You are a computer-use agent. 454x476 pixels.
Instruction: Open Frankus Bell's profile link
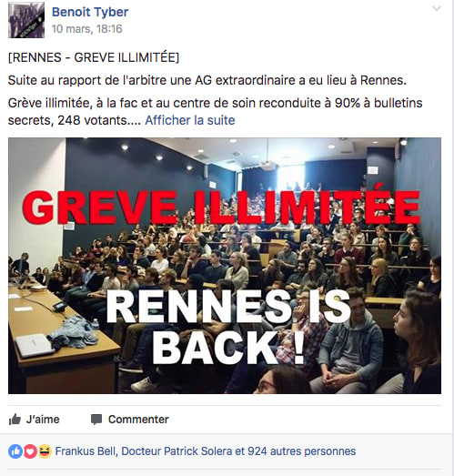(x=86, y=451)
